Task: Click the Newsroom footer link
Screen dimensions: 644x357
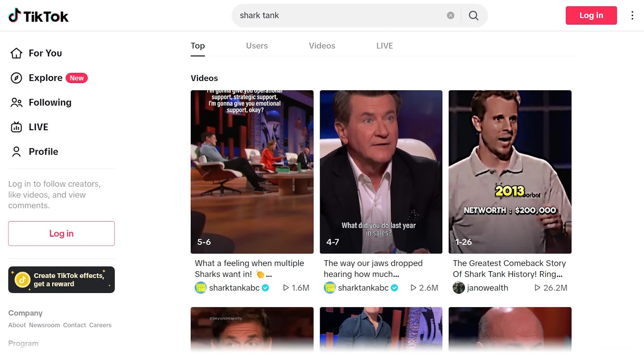Action: tap(44, 325)
